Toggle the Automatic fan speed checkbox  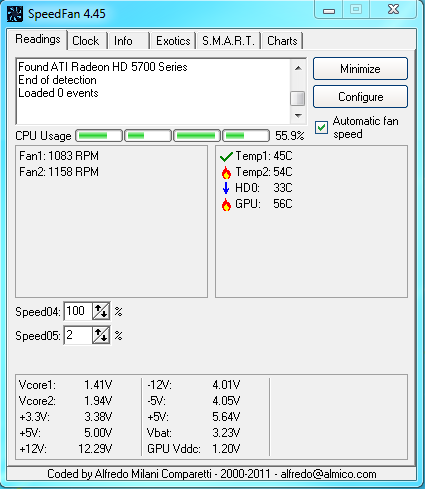pos(322,128)
